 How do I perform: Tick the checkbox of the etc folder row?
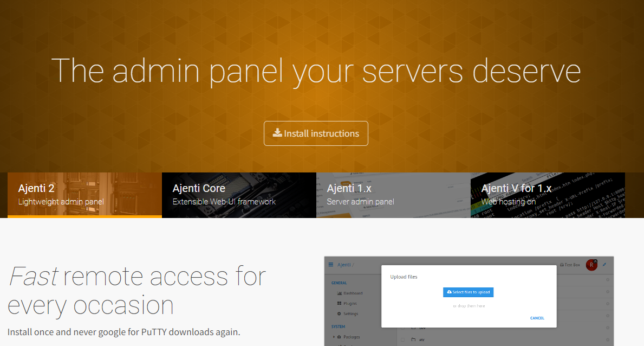pos(403,340)
